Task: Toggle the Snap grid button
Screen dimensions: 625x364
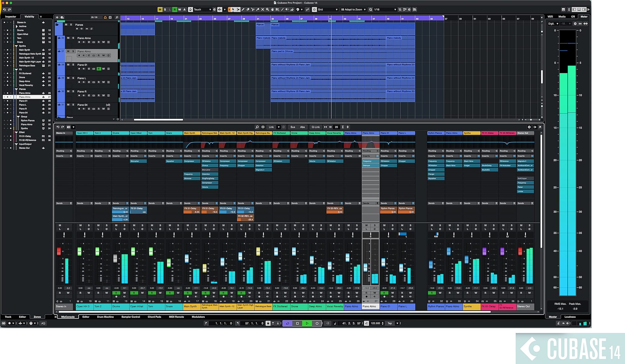Action: point(314,10)
